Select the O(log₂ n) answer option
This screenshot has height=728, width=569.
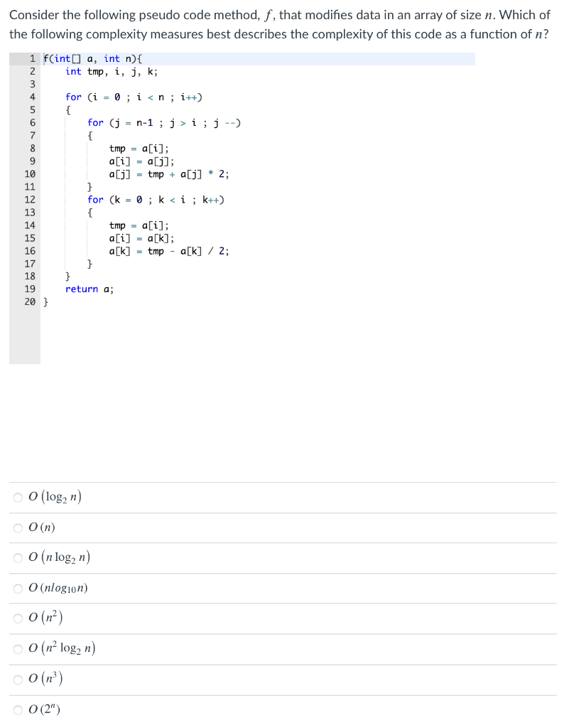[x=17, y=497]
